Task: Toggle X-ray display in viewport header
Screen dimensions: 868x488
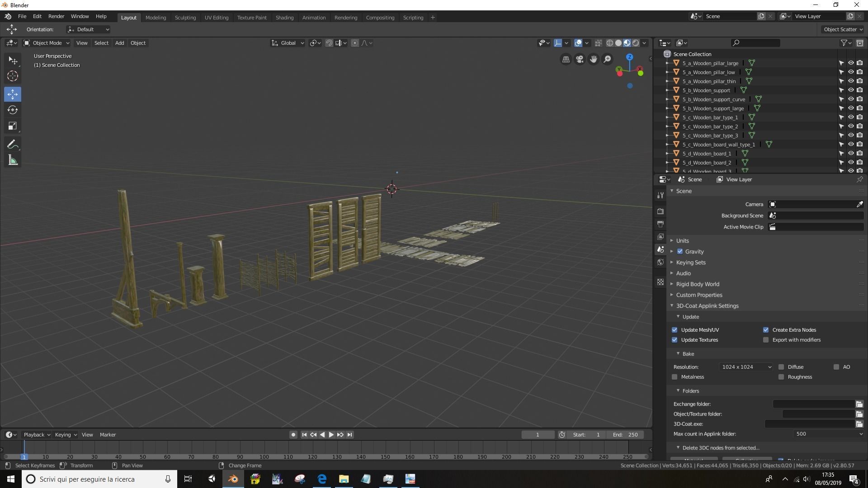Action: (x=598, y=43)
